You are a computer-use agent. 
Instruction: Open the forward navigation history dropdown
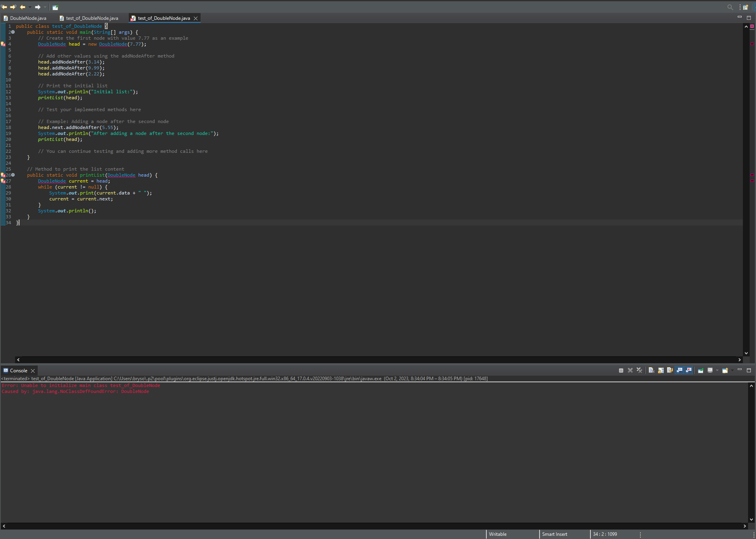(45, 7)
